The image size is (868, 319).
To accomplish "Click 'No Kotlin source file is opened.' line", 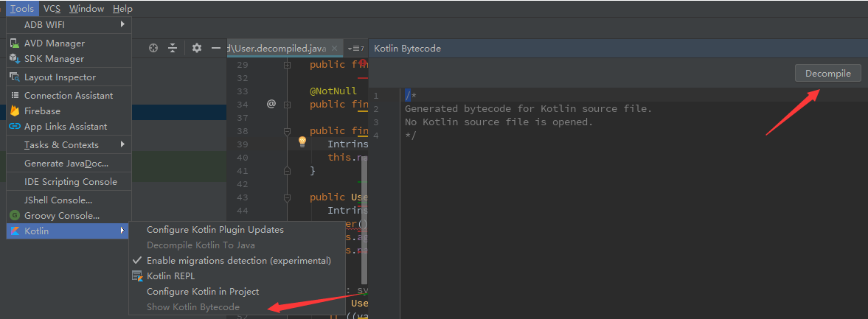I will coord(499,122).
